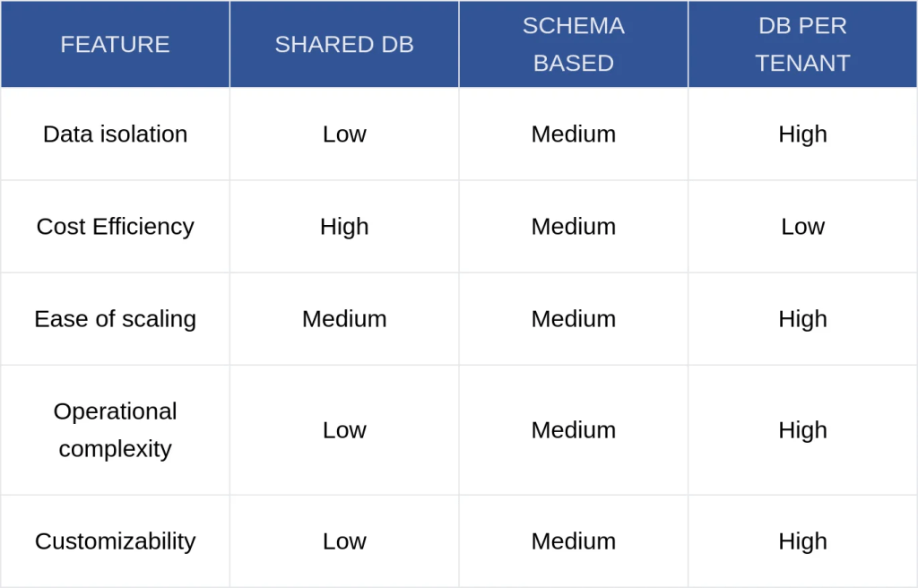Select the Operational complexity row label

[115, 429]
